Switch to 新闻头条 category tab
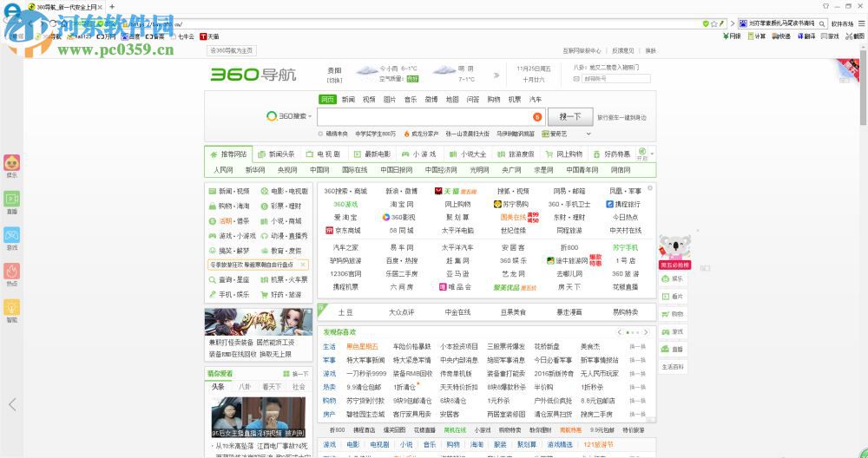This screenshot has height=458, width=868. (x=278, y=154)
